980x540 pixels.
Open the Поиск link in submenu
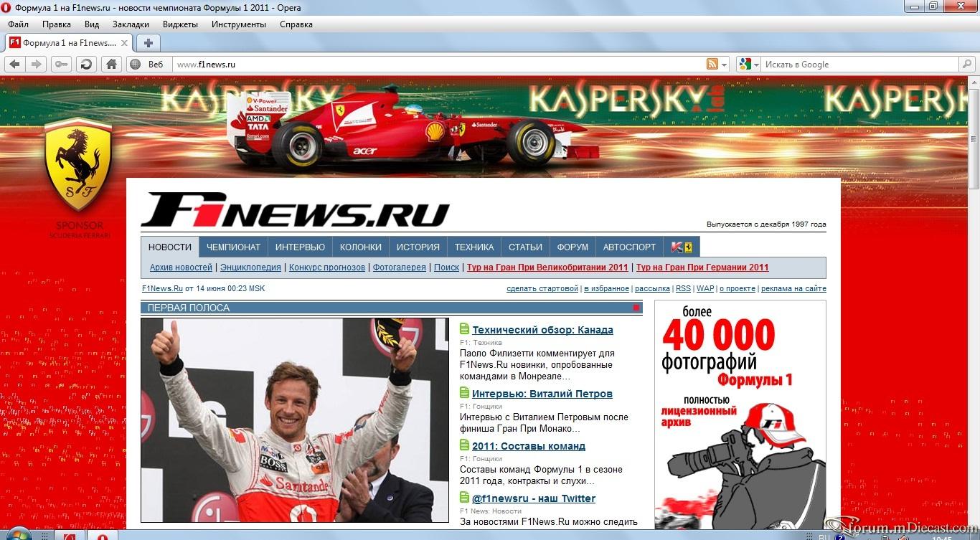click(x=446, y=267)
